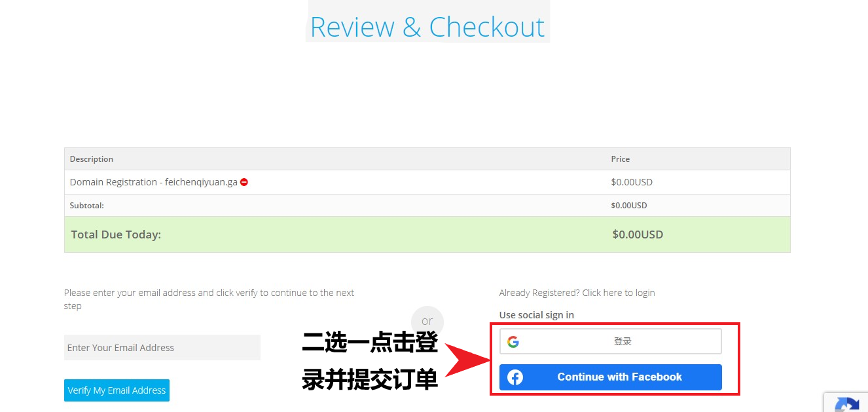Click the $0.00USD total due amount

click(638, 234)
